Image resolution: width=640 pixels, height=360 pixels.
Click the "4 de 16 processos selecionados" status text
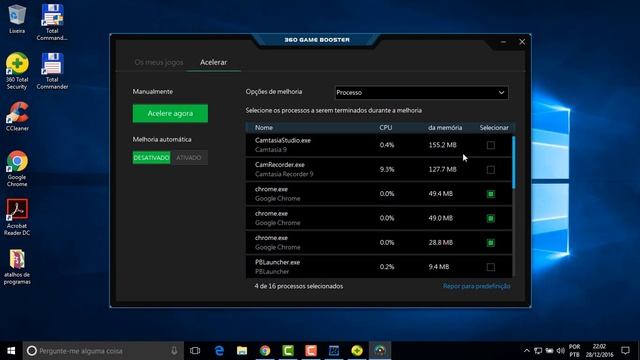point(298,286)
